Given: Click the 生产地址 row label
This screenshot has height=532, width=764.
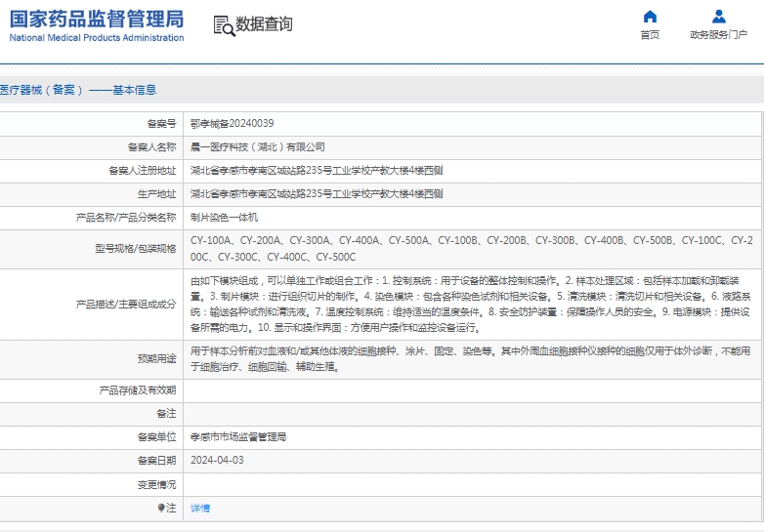Looking at the screenshot, I should click(157, 193).
